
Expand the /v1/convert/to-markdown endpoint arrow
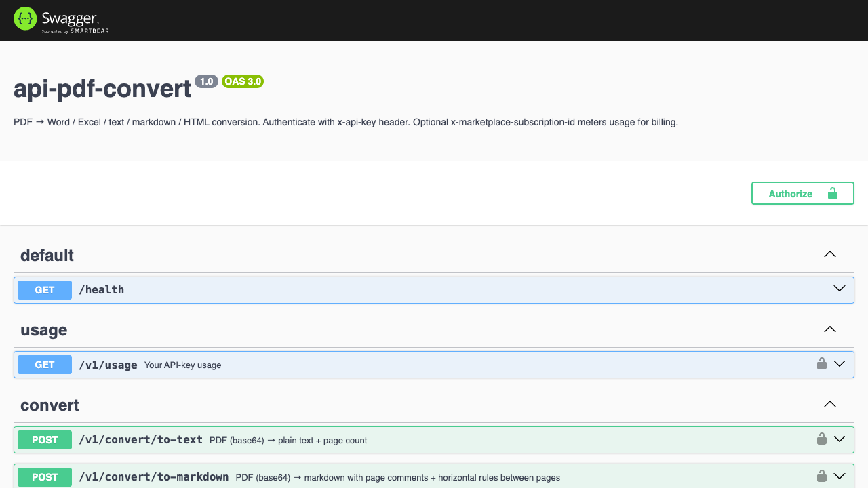coord(840,476)
